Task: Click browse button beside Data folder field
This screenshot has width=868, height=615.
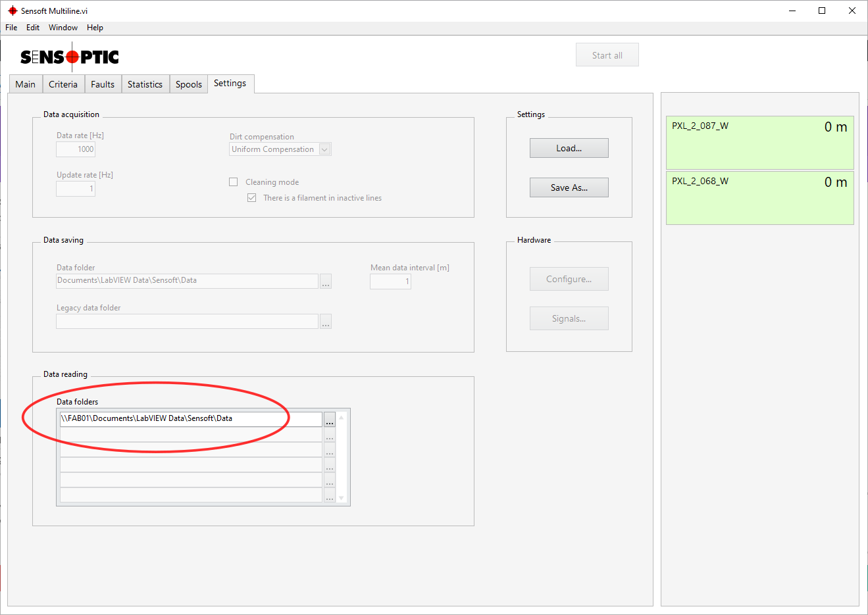Action: [x=326, y=282]
